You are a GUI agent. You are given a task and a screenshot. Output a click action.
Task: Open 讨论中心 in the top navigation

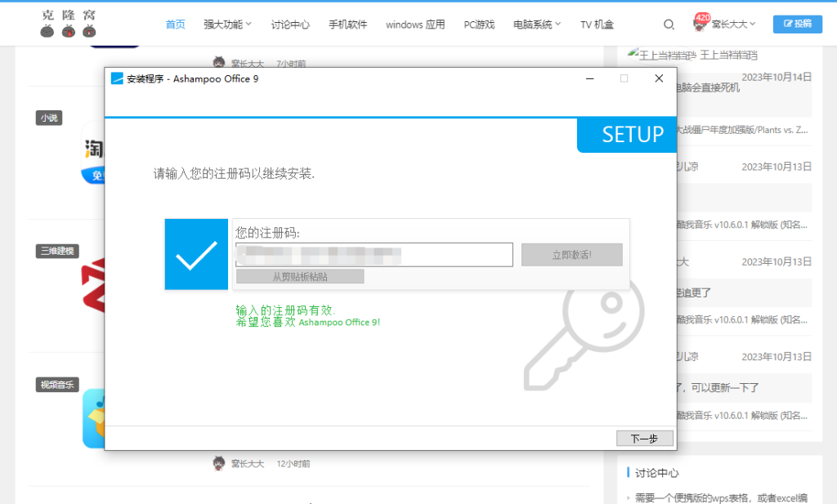[x=290, y=25]
